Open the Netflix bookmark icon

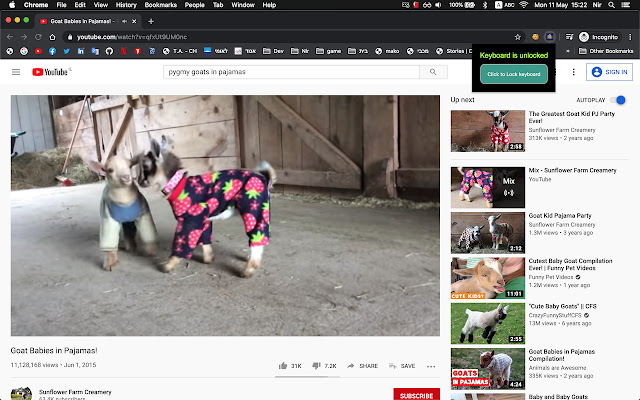(123, 51)
